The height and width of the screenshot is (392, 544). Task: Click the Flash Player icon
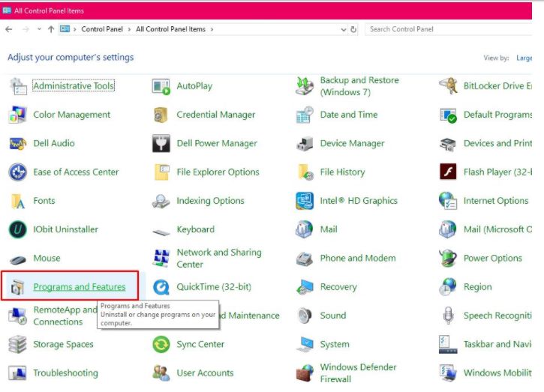(448, 172)
